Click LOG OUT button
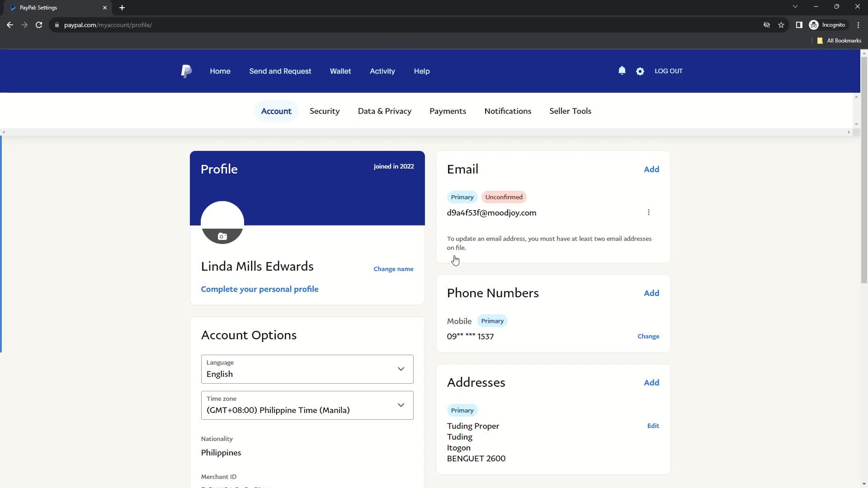Viewport: 868px width, 488px height. click(669, 71)
